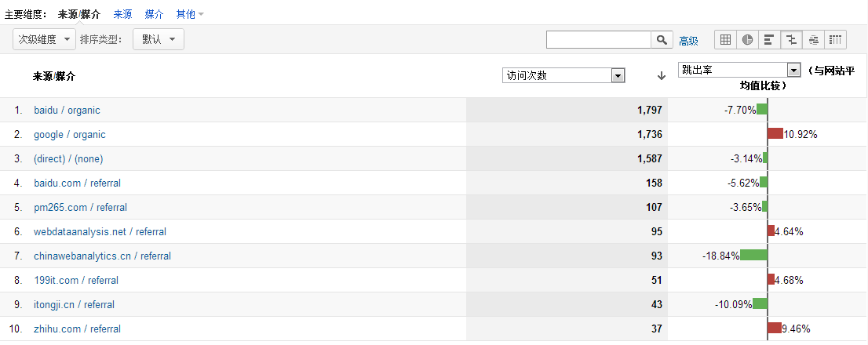Open the 次级维度 dropdown
Image resolution: width=868 pixels, height=345 pixels.
click(x=44, y=39)
